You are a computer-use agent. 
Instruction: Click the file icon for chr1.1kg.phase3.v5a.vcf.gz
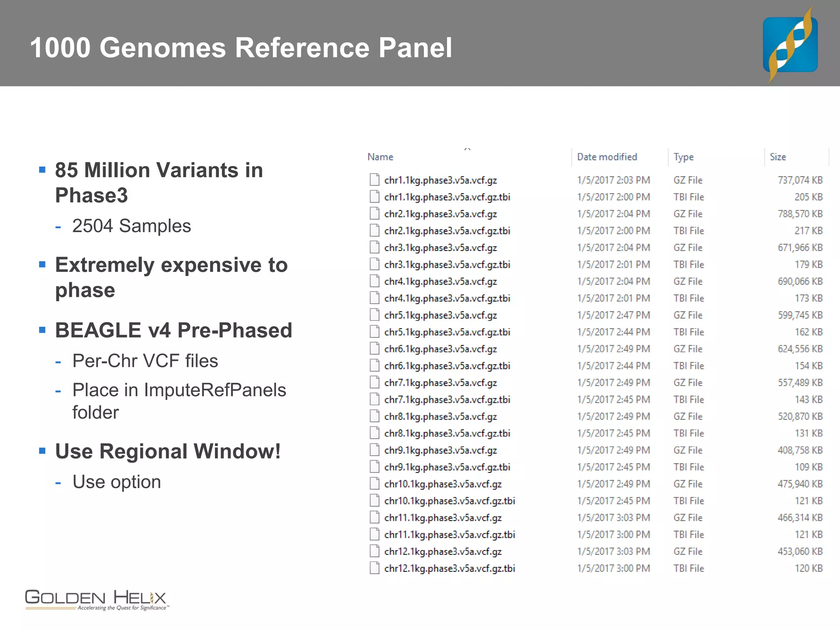[374, 180]
